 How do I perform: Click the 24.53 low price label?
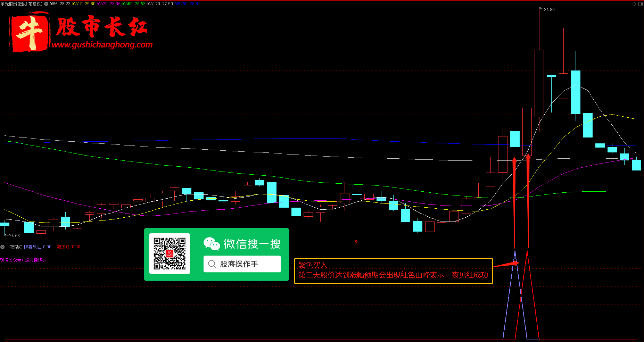click(14, 236)
